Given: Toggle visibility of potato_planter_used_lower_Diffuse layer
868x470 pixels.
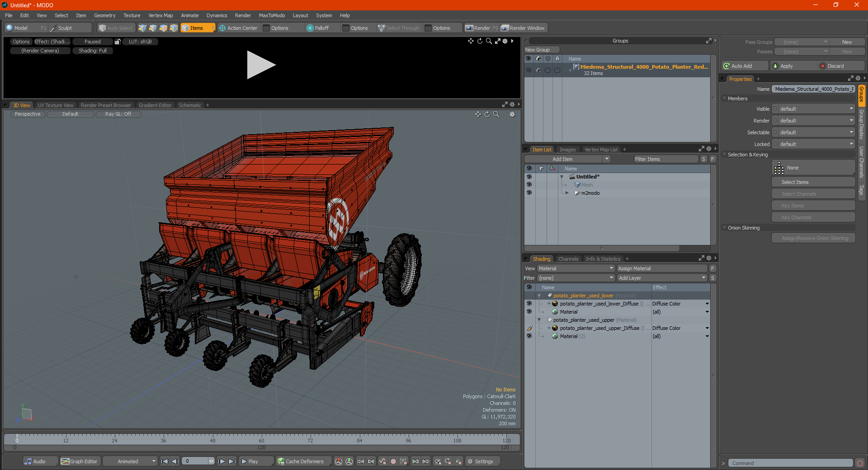Looking at the screenshot, I should click(x=529, y=304).
